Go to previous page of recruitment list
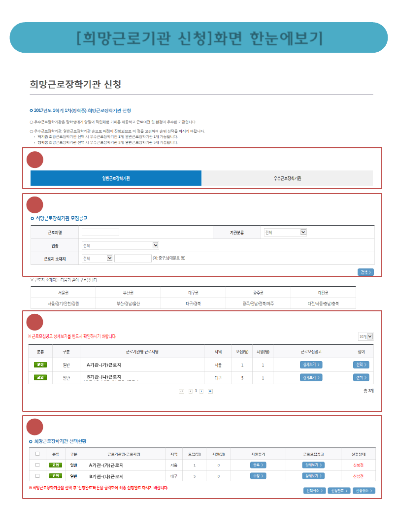399x532 pixels. (191, 391)
